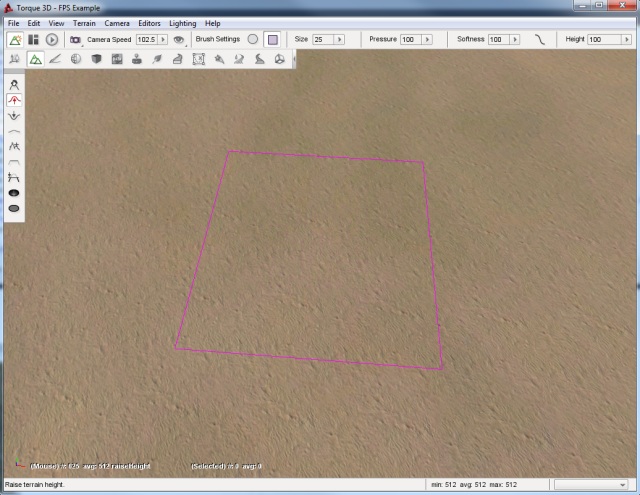Select the Lower Height terrain tool

point(14,116)
